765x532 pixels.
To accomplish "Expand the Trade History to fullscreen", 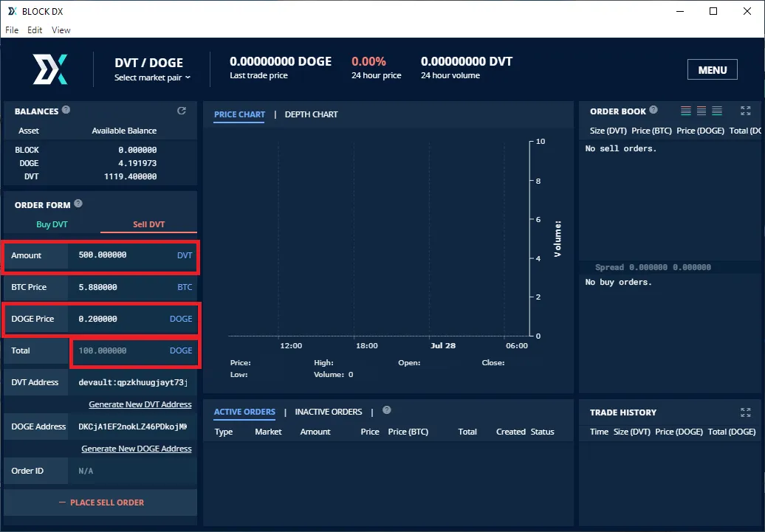I will tap(746, 412).
